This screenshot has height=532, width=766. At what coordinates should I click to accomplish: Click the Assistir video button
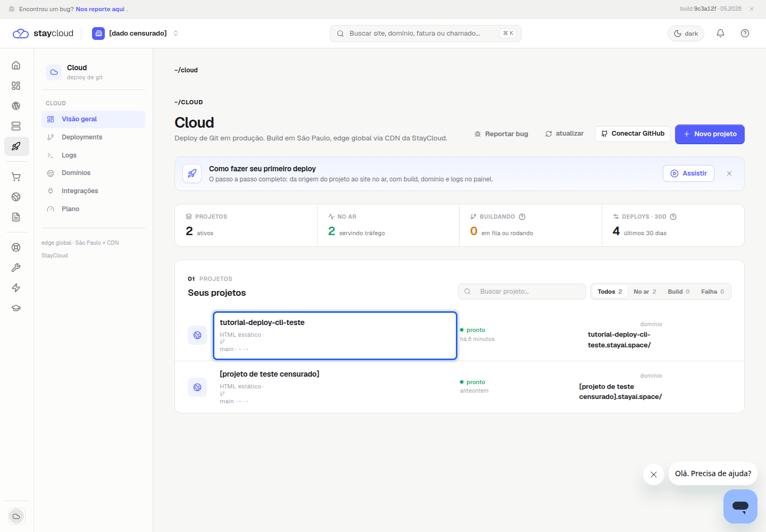688,173
